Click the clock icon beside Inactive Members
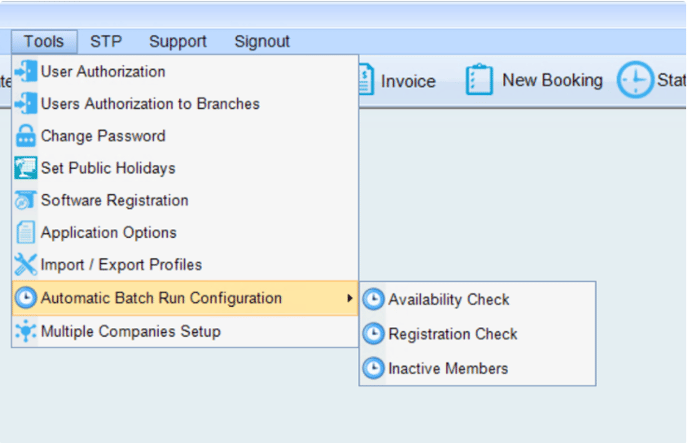The width and height of the screenshot is (688, 443). point(373,368)
